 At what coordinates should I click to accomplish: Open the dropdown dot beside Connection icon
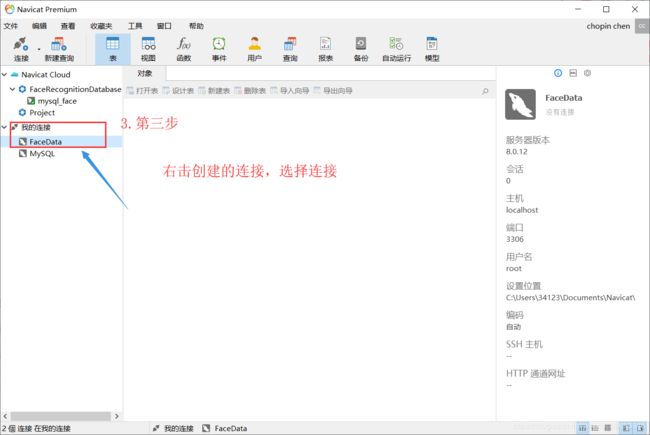coord(39,49)
